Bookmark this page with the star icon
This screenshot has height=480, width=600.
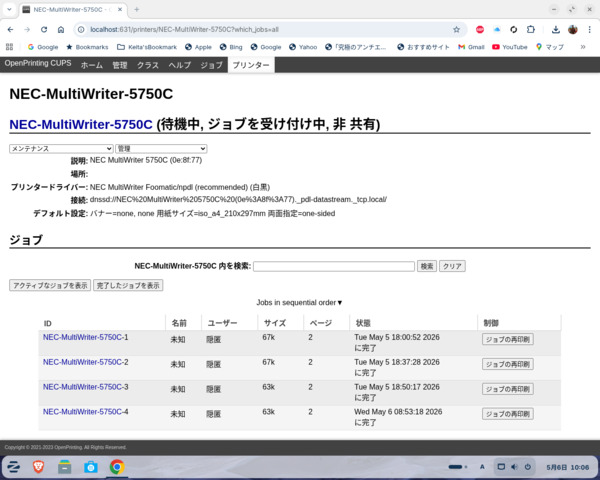pos(456,29)
